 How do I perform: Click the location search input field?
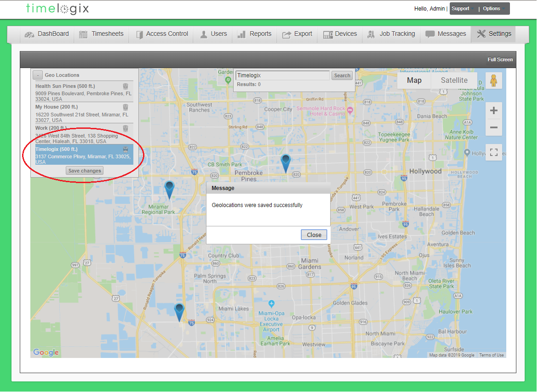pos(283,75)
